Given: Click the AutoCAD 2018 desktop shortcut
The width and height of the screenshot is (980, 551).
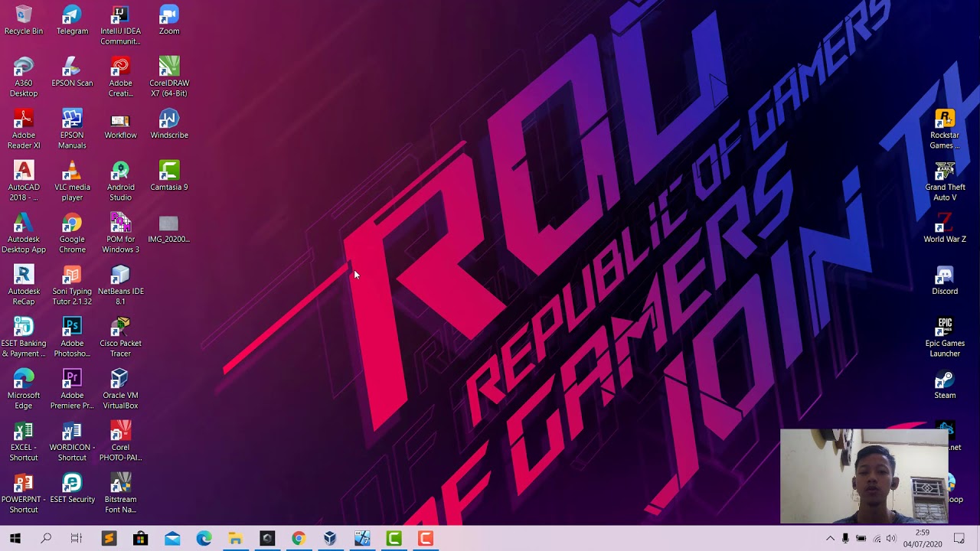Looking at the screenshot, I should tap(24, 181).
